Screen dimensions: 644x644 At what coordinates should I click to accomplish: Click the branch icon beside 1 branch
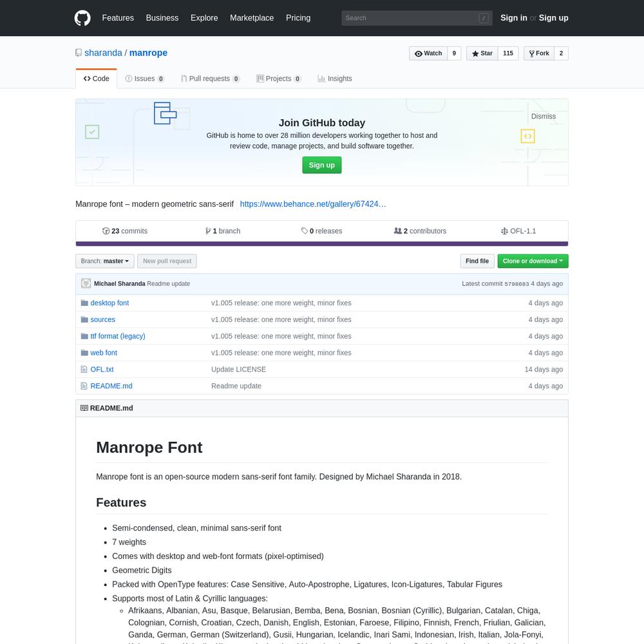(208, 231)
